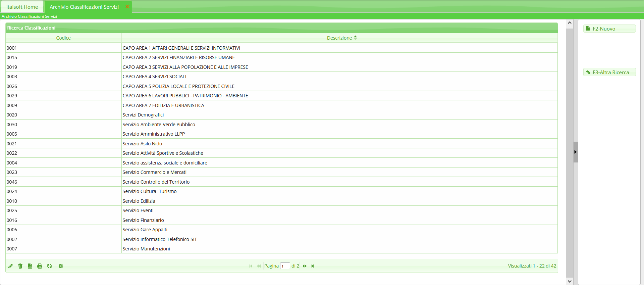Click the trash delete icon
The height and width of the screenshot is (286, 644).
tap(20, 266)
